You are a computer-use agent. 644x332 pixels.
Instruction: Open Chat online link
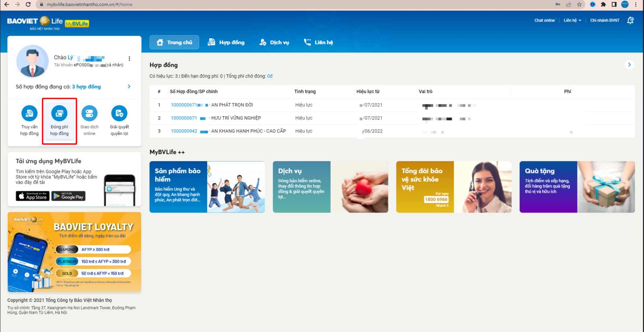tap(544, 21)
